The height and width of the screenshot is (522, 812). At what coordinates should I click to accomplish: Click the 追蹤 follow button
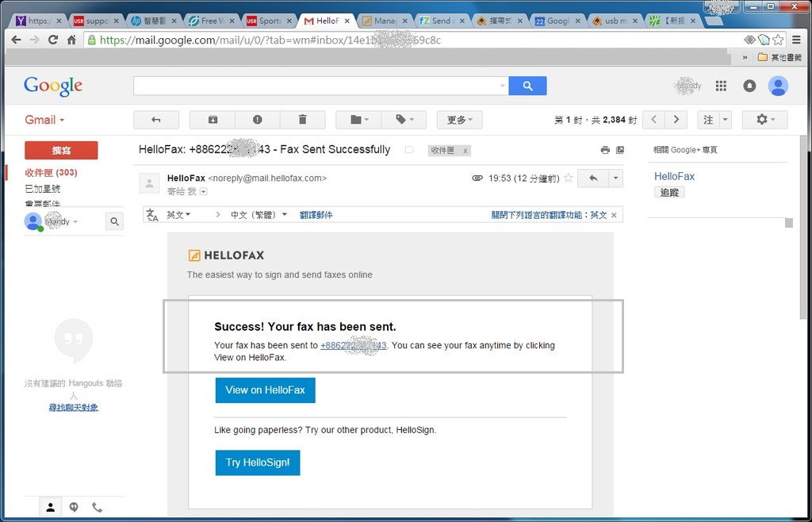click(669, 192)
